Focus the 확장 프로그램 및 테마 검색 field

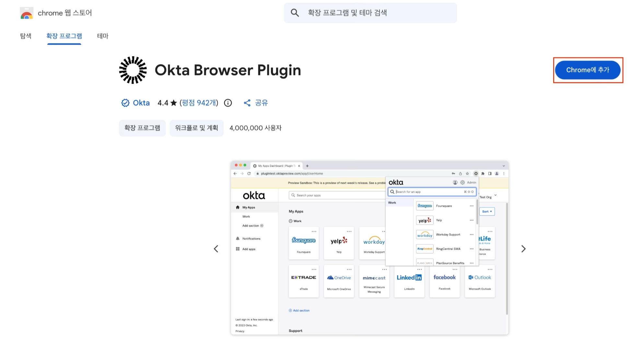point(370,13)
